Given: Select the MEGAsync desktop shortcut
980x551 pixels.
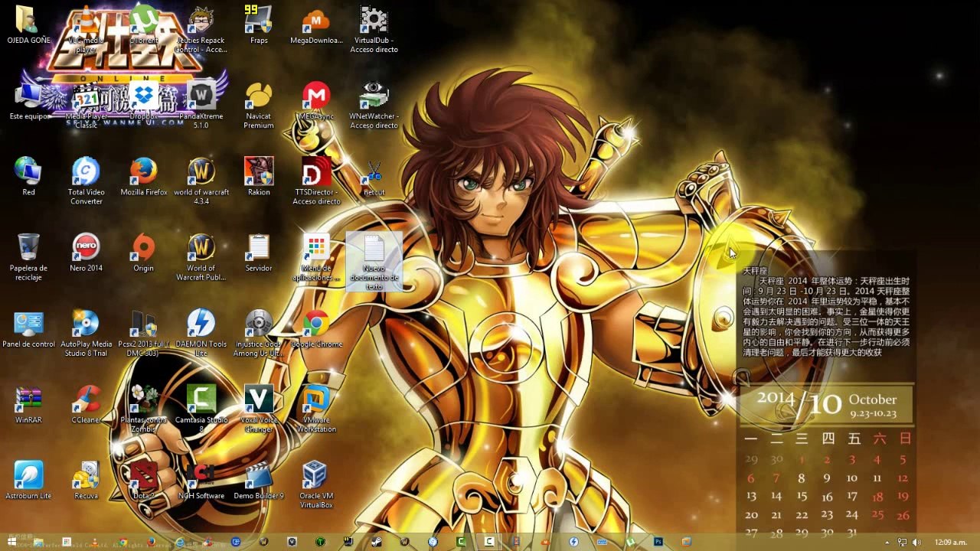Looking at the screenshot, I should click(x=316, y=101).
